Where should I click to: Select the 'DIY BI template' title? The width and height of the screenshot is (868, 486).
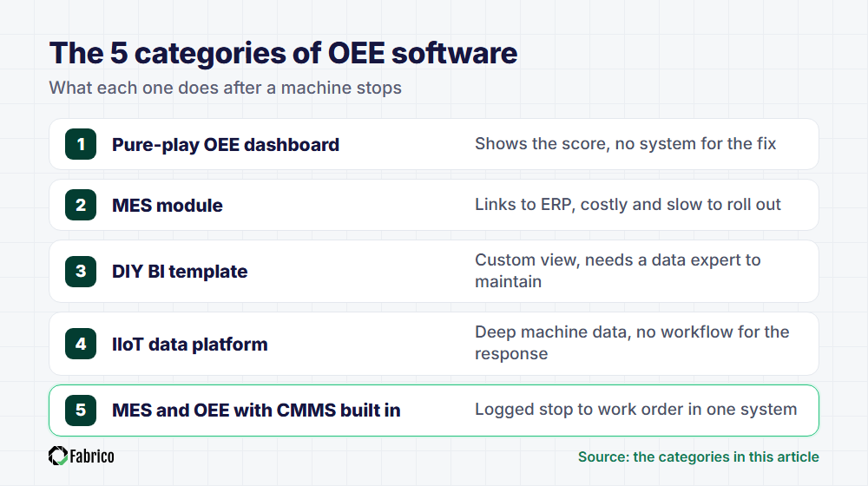[x=180, y=272]
